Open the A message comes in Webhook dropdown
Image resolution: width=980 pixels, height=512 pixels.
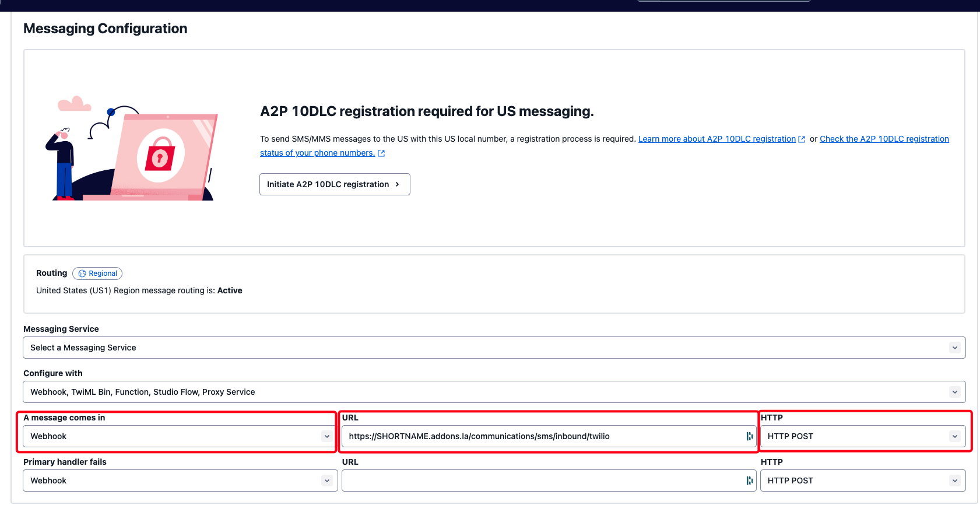(180, 436)
